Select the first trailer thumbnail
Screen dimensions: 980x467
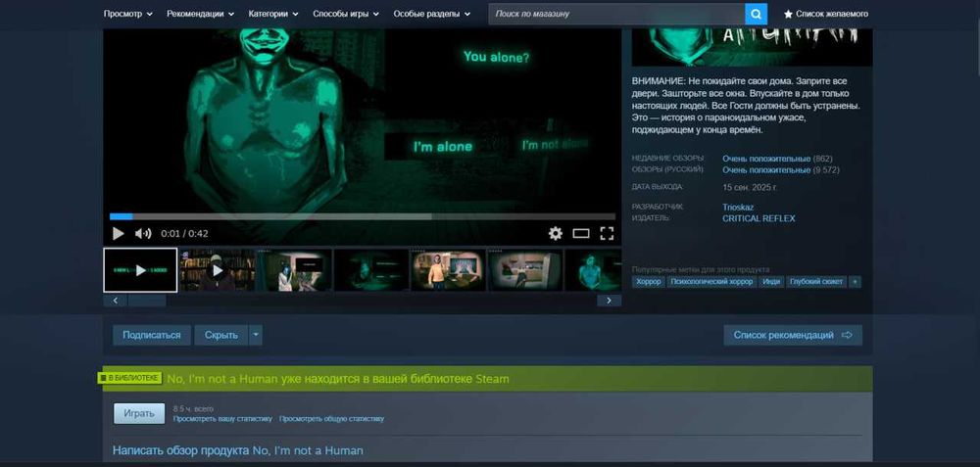point(140,270)
